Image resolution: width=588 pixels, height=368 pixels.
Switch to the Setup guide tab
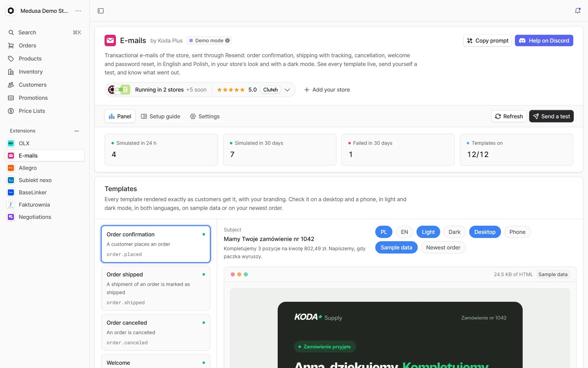pyautogui.click(x=161, y=116)
